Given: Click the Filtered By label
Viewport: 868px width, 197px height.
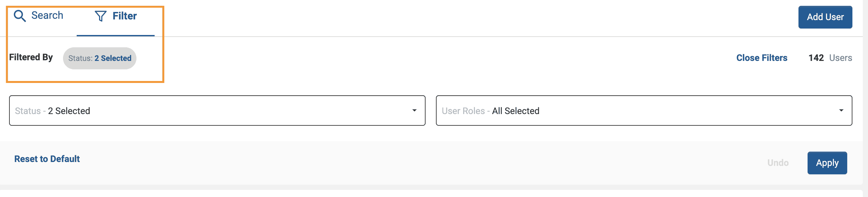Looking at the screenshot, I should coord(31,57).
